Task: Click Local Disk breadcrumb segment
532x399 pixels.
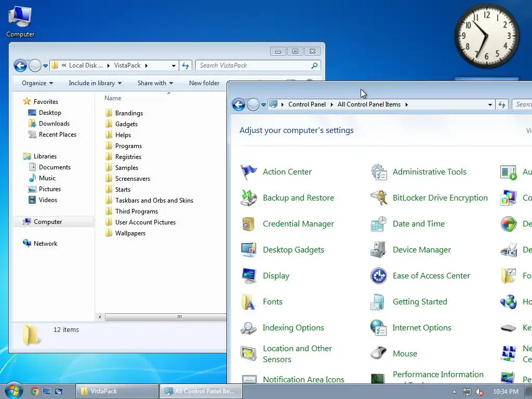Action: tap(86, 65)
